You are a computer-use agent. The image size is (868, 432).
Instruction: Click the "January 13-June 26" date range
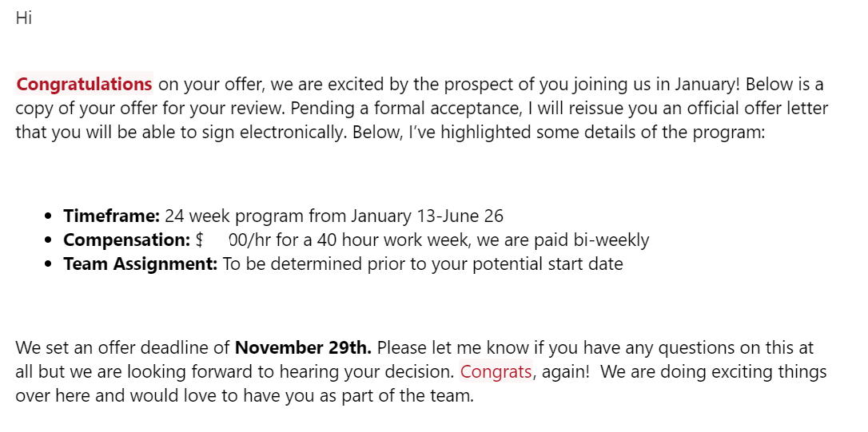428,216
